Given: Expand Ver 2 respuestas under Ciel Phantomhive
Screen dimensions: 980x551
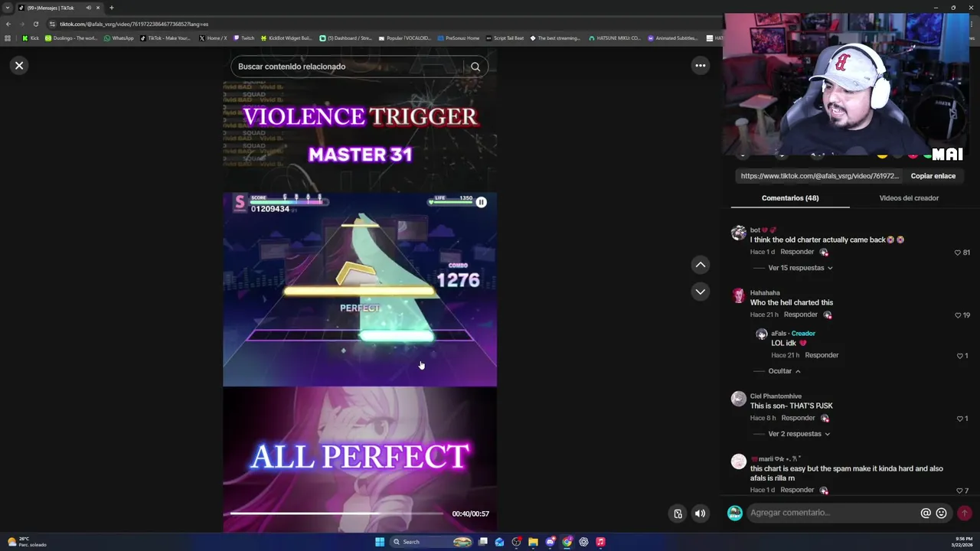Looking at the screenshot, I should tap(799, 434).
